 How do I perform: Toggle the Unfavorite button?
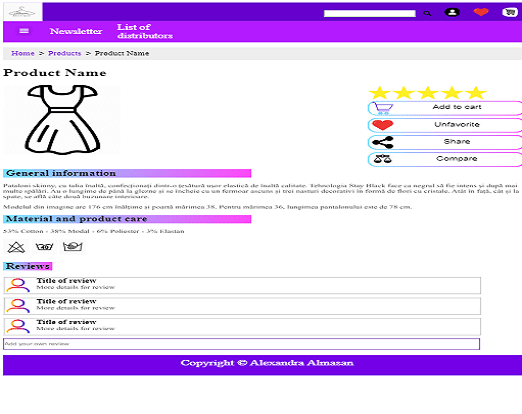[x=445, y=125]
